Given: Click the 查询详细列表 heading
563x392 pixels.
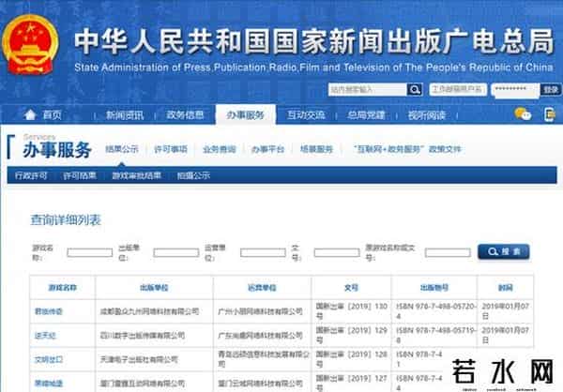Looking at the screenshot, I should tap(66, 220).
